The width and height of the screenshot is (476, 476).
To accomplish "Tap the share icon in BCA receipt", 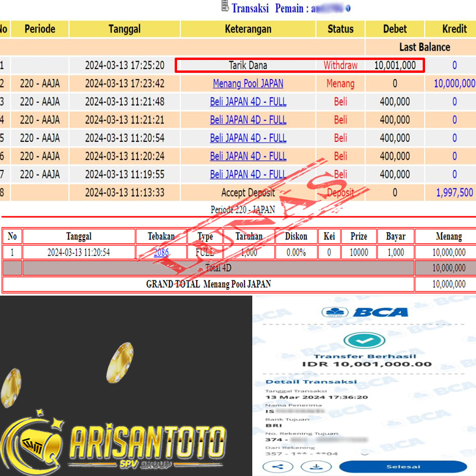I will tap(278, 466).
